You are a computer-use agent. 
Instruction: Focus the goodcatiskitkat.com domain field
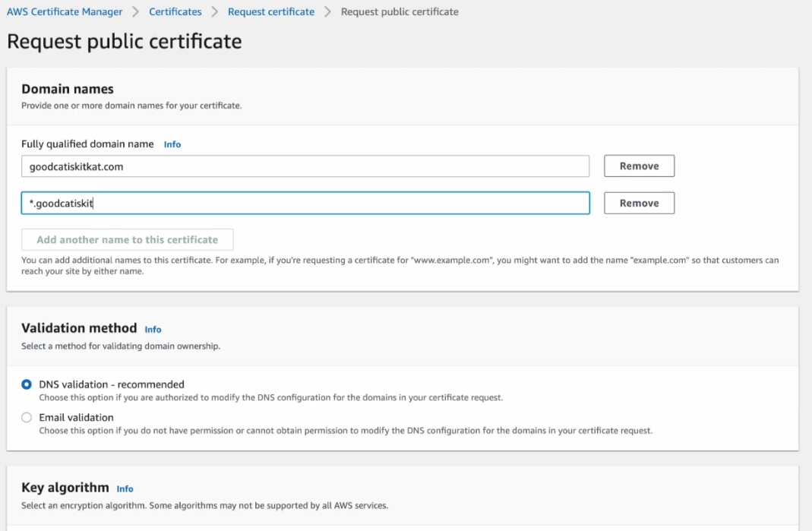pos(305,166)
